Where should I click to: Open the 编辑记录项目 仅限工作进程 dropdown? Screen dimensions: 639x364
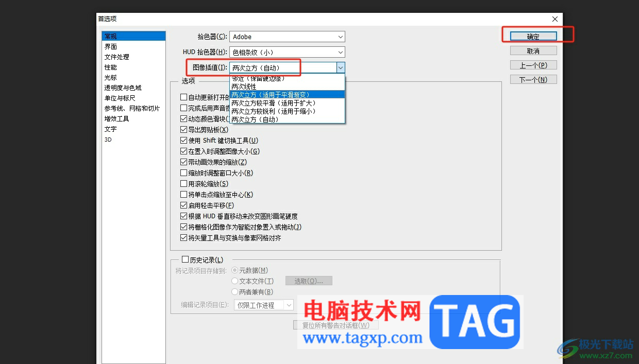(264, 305)
